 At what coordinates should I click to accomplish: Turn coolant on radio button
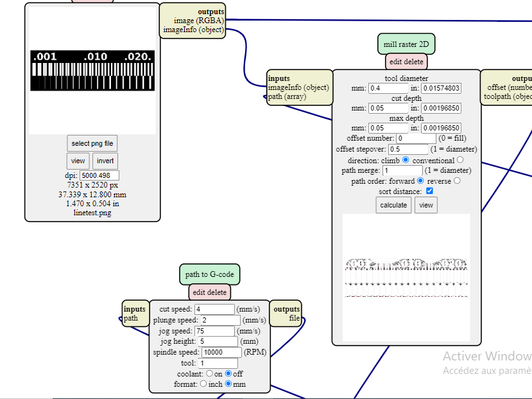click(x=209, y=373)
